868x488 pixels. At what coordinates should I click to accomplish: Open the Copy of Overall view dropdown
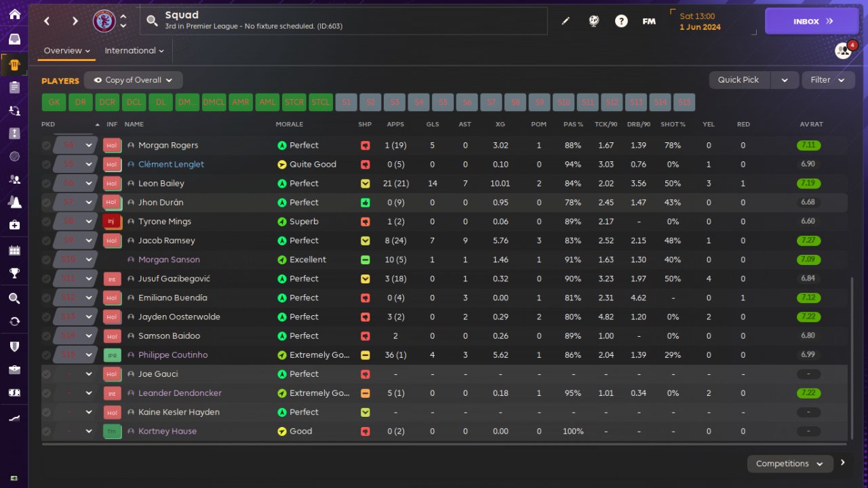[134, 80]
